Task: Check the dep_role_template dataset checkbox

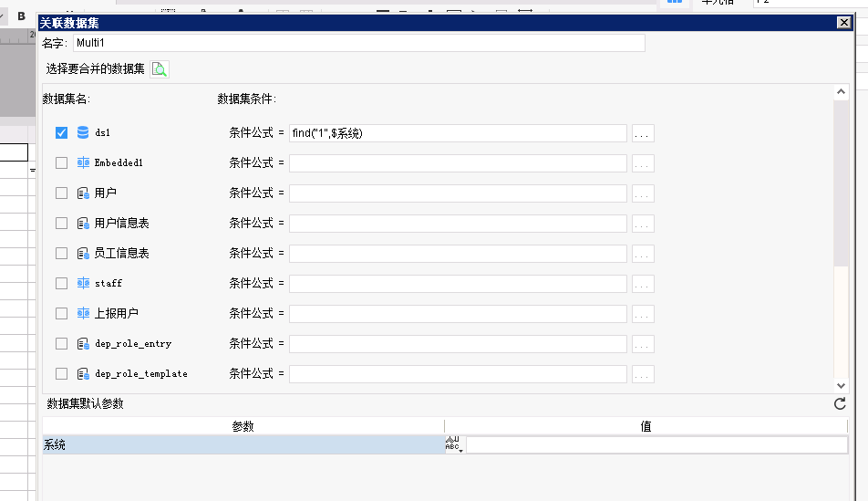Action: (x=61, y=374)
